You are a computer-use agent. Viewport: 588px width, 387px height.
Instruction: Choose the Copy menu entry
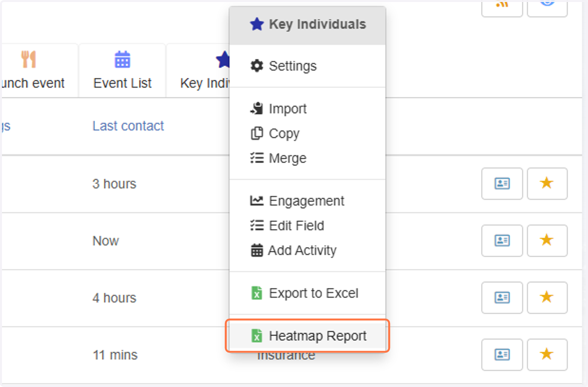308,134
